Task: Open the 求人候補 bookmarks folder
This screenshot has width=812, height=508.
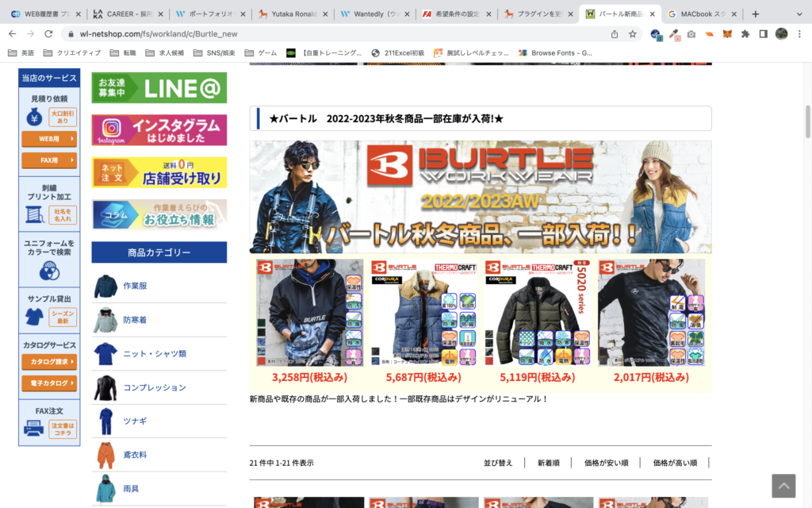Action: point(165,53)
